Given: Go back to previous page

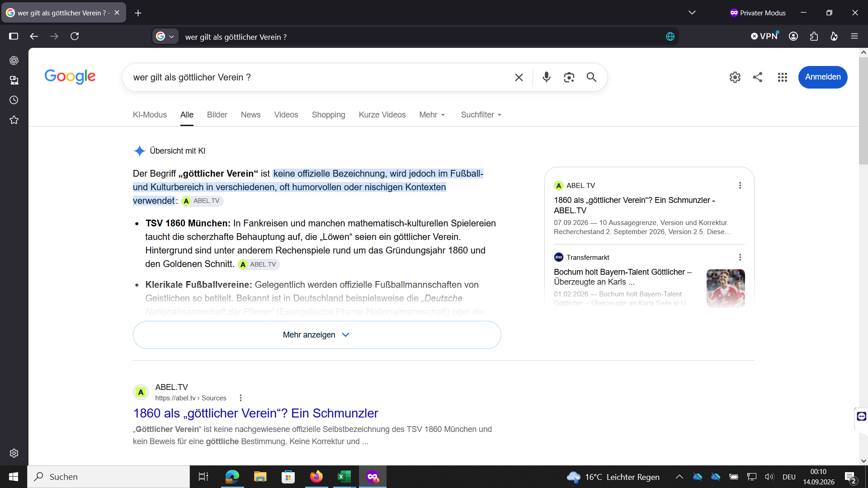Looking at the screenshot, I should tap(34, 36).
